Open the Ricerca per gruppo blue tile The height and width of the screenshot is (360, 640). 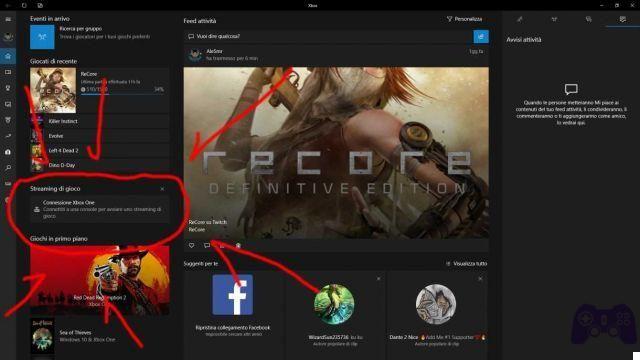[42, 37]
